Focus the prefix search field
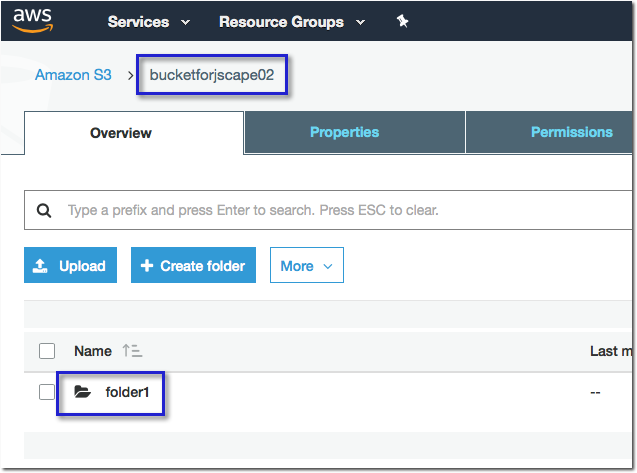This screenshot has height=473, width=637. [x=328, y=210]
